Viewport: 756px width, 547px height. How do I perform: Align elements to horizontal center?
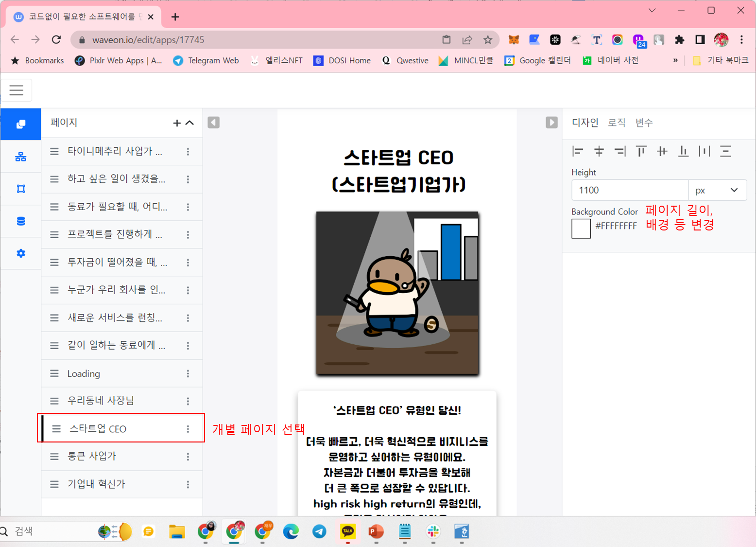[599, 151]
